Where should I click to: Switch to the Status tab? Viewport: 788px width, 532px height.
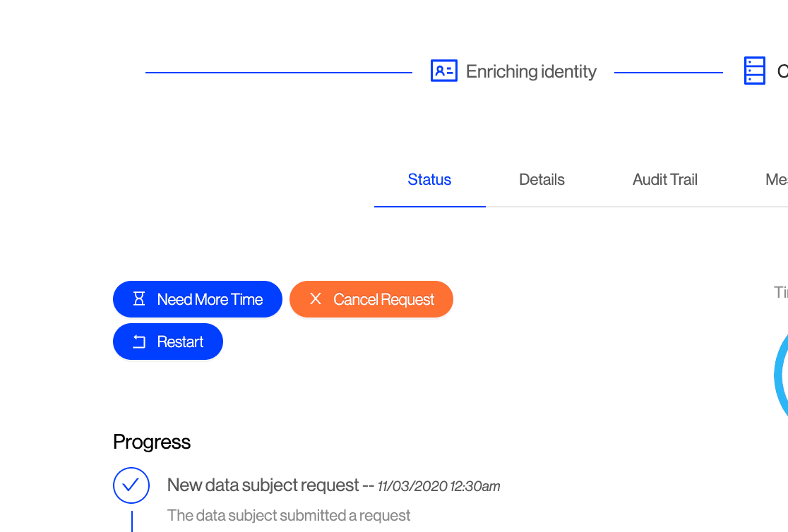pyautogui.click(x=429, y=179)
